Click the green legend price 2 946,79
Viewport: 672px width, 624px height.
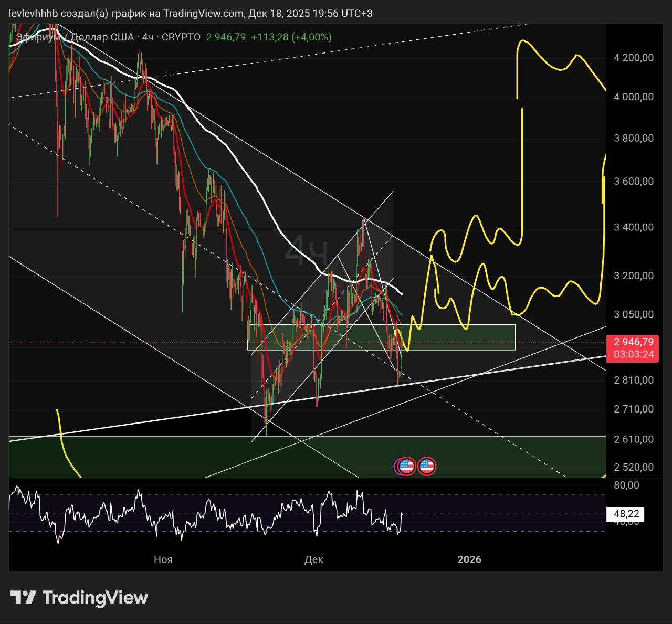(x=226, y=37)
